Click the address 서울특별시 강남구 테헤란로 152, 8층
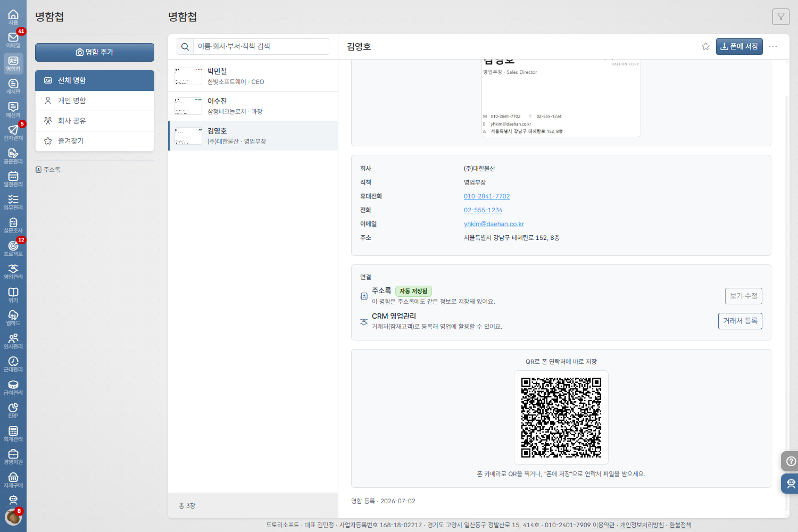Image resolution: width=798 pixels, height=532 pixels. 511,238
